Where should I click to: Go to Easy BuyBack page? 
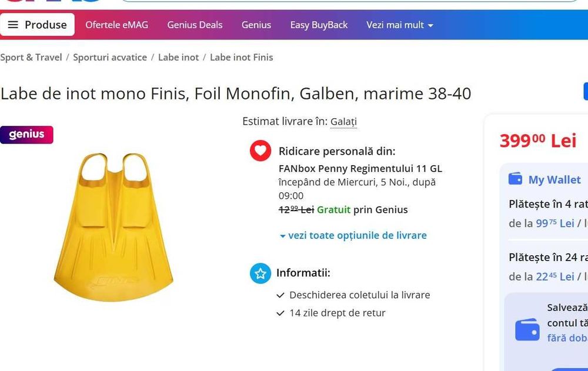click(319, 25)
